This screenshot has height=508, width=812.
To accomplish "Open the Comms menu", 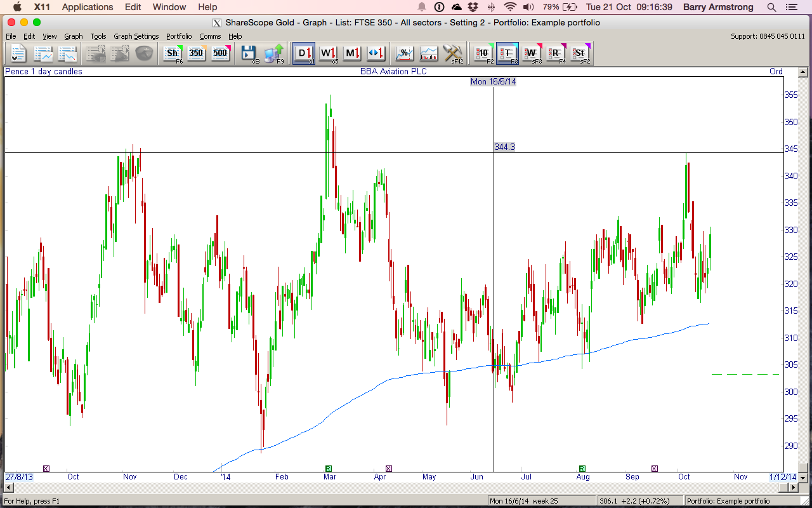I will coord(210,36).
